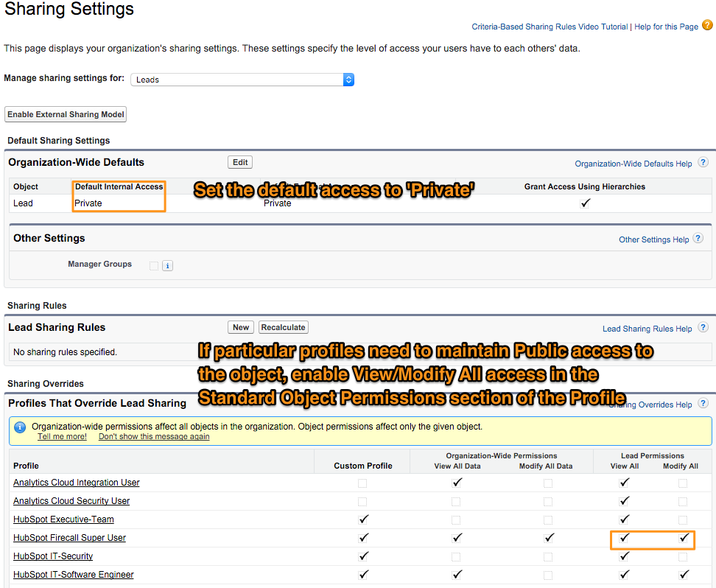Toggle View All Data for Analytics Cloud Integration User

[x=457, y=483]
